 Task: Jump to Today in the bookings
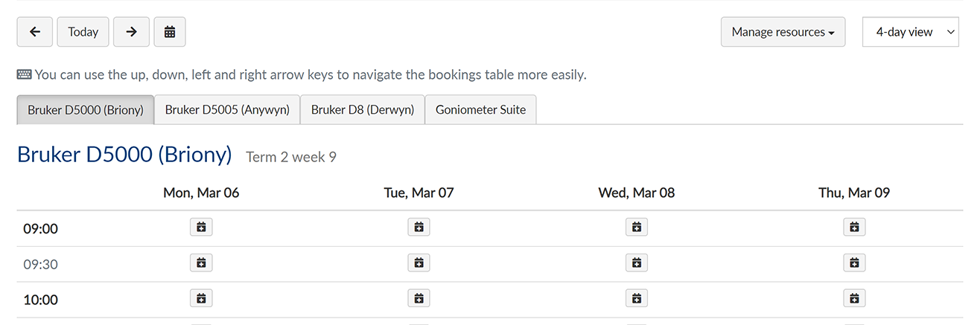(x=83, y=32)
